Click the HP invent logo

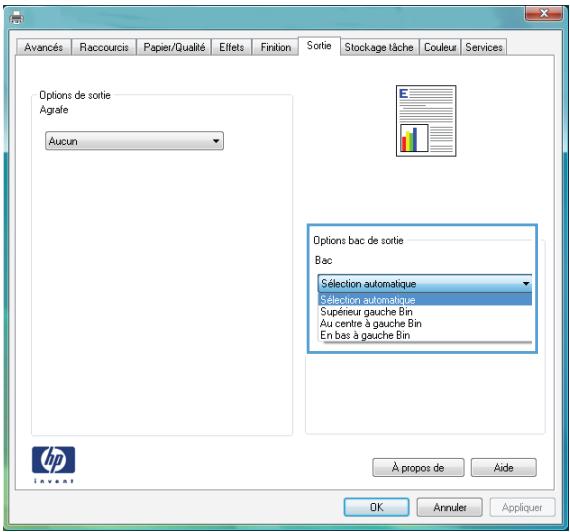(53, 464)
